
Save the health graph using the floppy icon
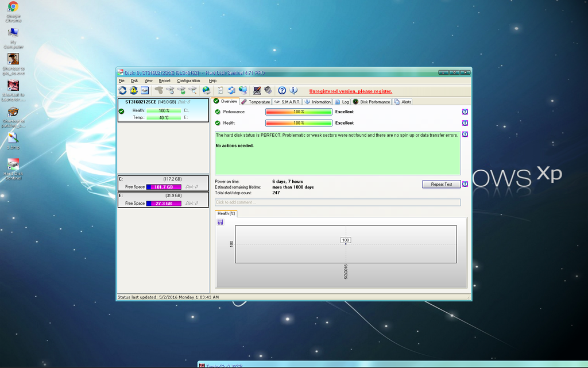coord(220,222)
